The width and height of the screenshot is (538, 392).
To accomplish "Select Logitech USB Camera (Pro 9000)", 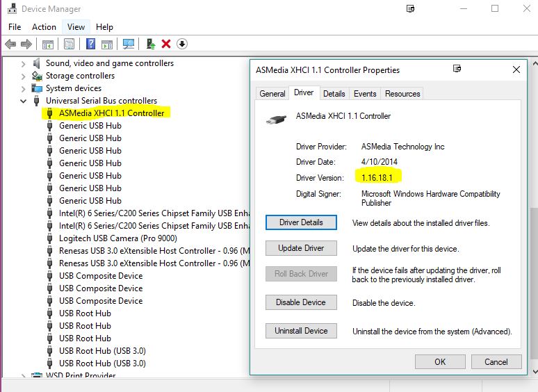I will [118, 238].
